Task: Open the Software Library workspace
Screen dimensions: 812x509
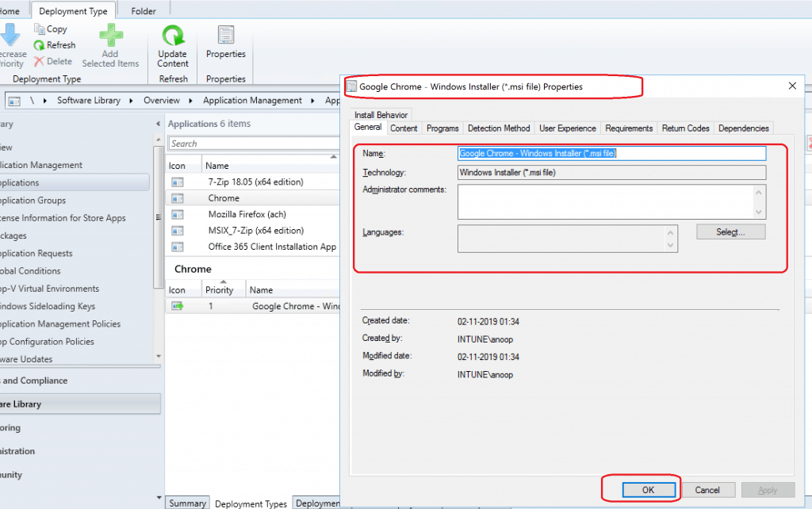Action: 80,404
